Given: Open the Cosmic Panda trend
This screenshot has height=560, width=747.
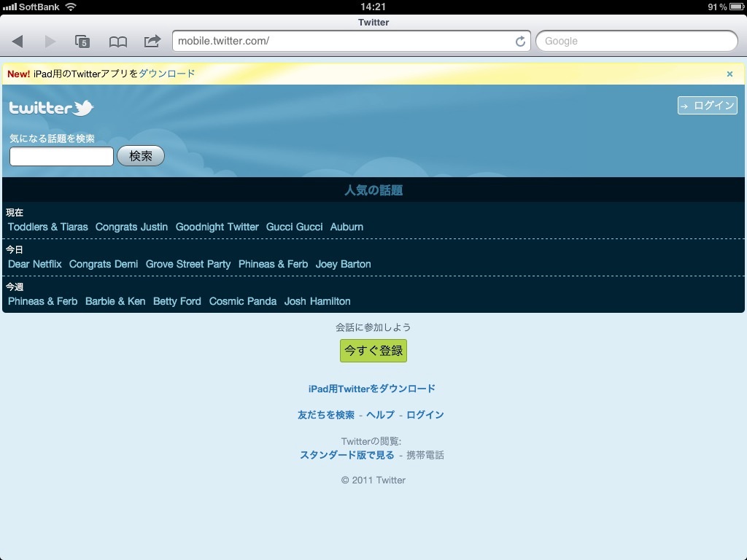Looking at the screenshot, I should pyautogui.click(x=242, y=301).
